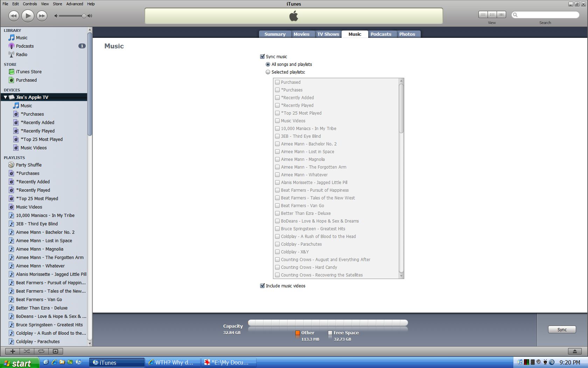Check the Purchased playlist checkbox
The width and height of the screenshot is (588, 368).
coord(278,82)
